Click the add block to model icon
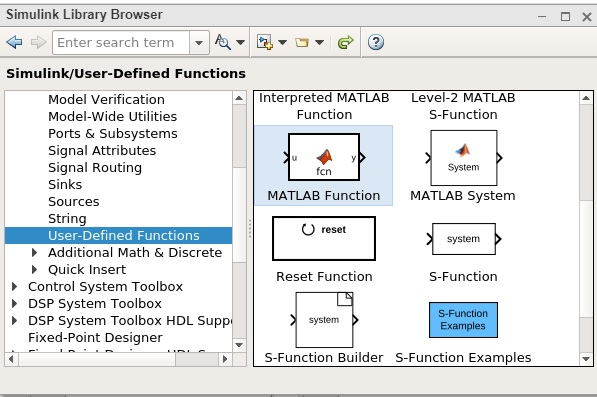The image size is (597, 397). (x=265, y=42)
